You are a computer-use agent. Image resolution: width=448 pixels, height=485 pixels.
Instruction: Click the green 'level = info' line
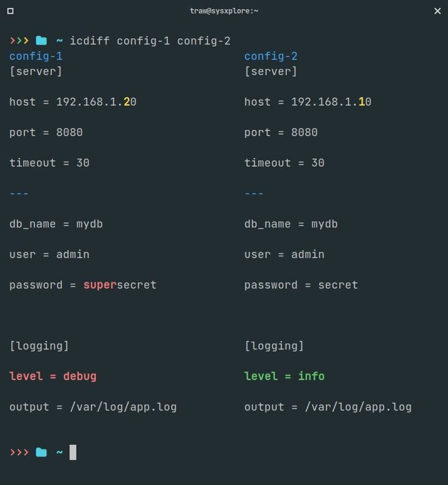point(284,376)
